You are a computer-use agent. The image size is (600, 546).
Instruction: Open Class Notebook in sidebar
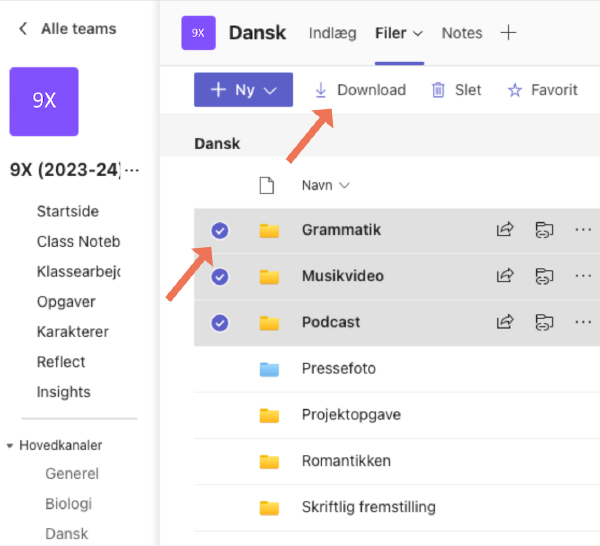(x=78, y=242)
